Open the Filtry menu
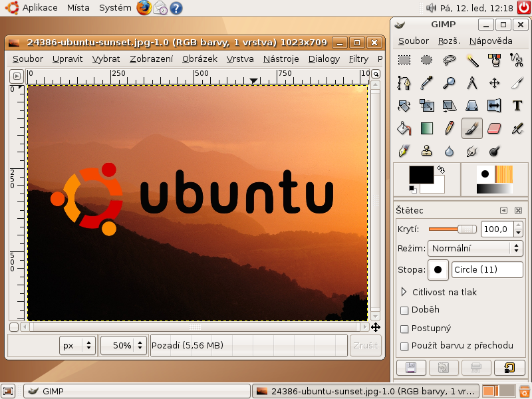Viewport: 532px width, 399px height. tap(358, 59)
